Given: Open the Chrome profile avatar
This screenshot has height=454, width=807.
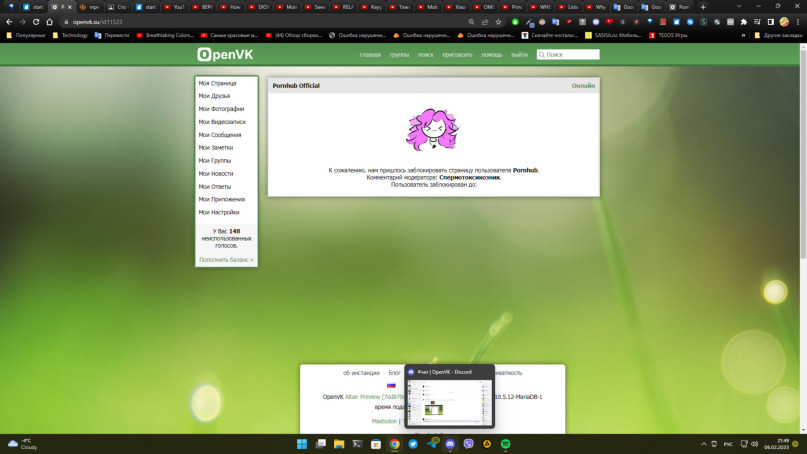Looking at the screenshot, I should pos(784,22).
